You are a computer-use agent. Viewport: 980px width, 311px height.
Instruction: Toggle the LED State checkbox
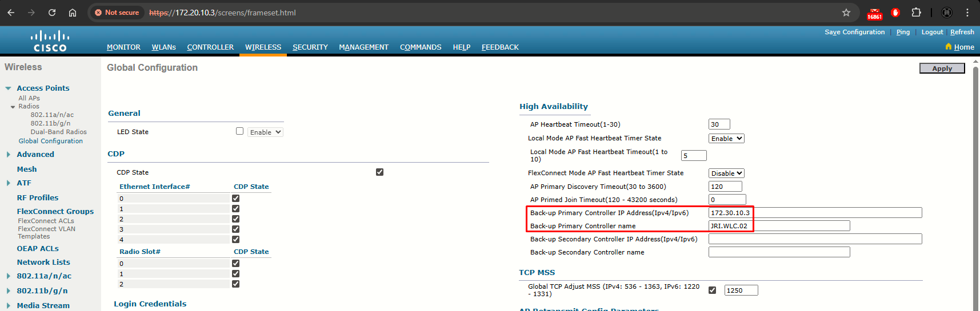coord(240,131)
